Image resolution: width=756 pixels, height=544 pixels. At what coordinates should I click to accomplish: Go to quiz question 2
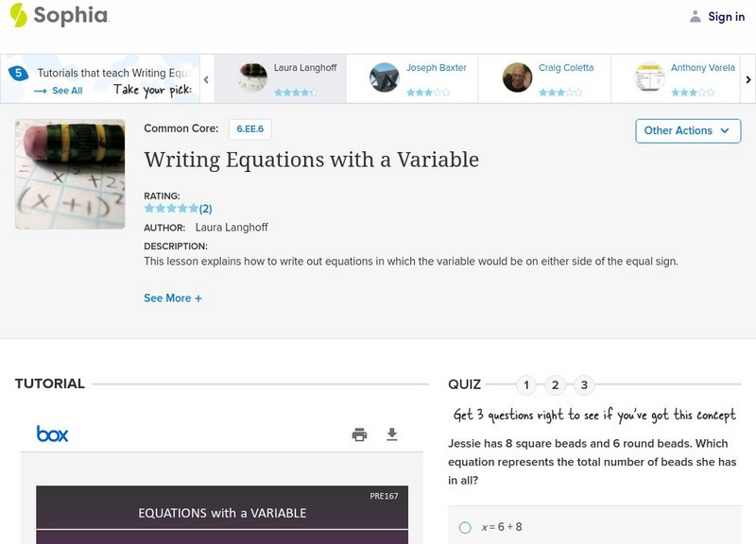[x=556, y=384]
